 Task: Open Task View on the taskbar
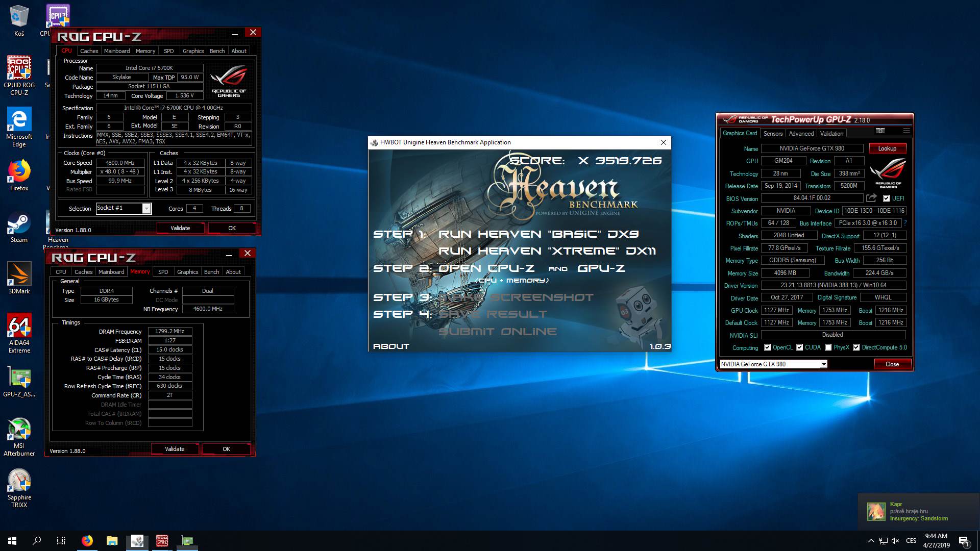[61, 541]
